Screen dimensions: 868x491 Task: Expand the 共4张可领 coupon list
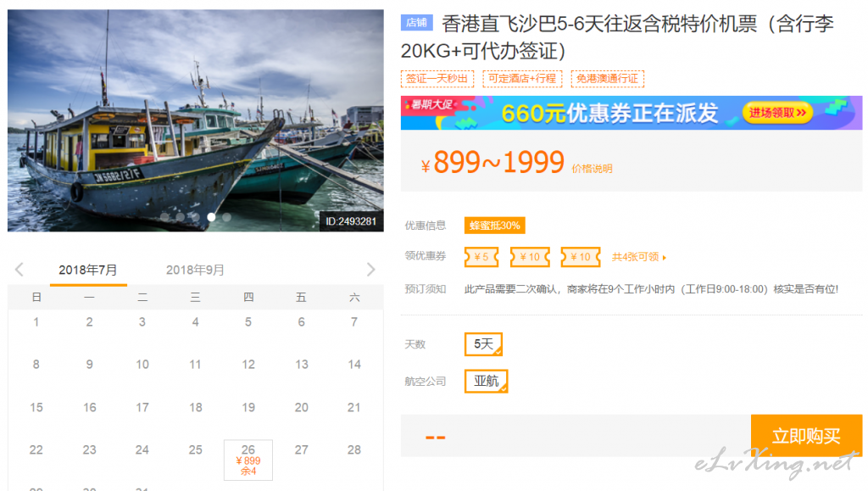pos(639,257)
